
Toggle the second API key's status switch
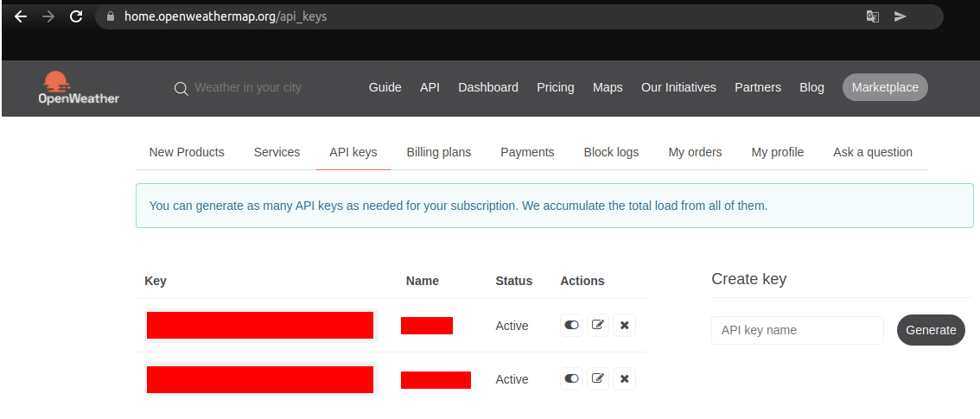coord(572,378)
